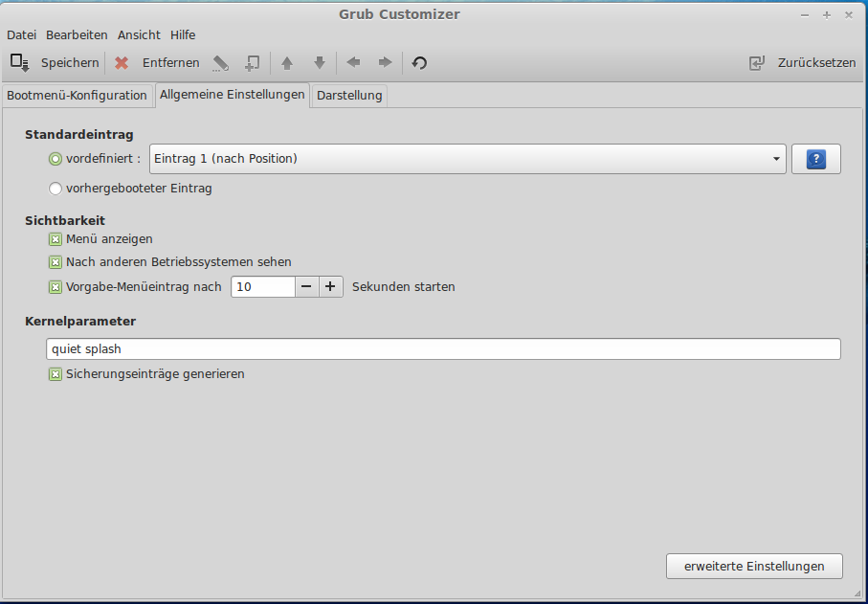Switch to Bootmenü-Konfiguration tab
The width and height of the screenshot is (868, 604).
tap(77, 95)
